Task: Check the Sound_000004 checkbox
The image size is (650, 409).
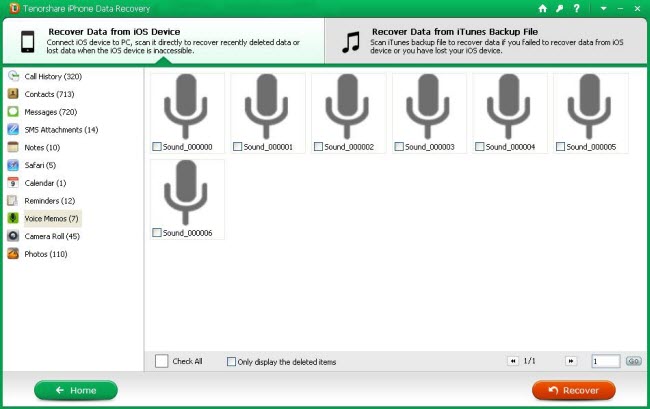Action: click(x=480, y=146)
